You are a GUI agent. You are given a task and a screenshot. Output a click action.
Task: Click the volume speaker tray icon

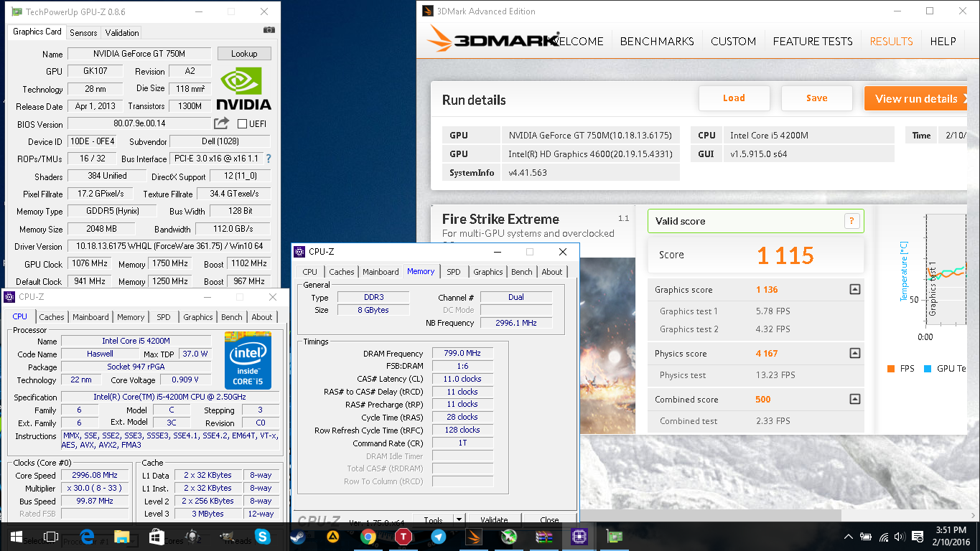click(x=900, y=537)
